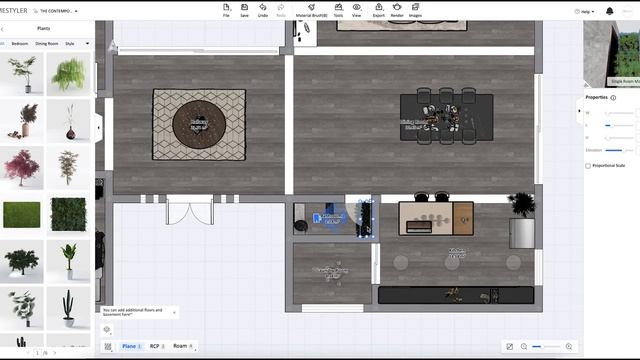Image resolution: width=640 pixels, height=360 pixels.
Task: Open the Tools menu icon
Action: [338, 8]
